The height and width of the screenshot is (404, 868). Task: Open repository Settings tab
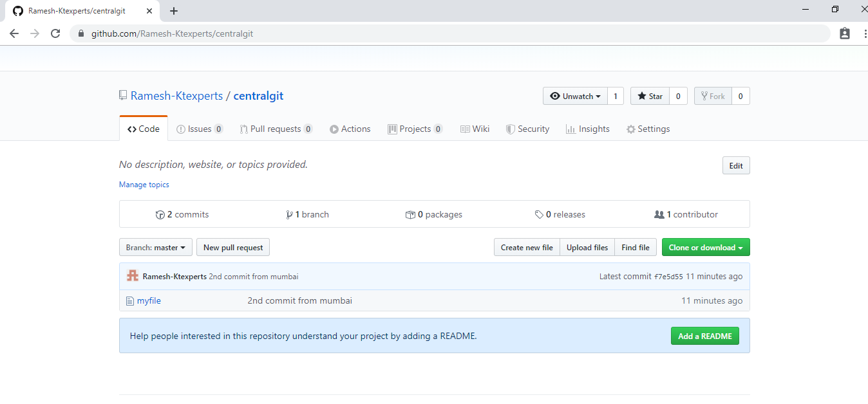pos(648,129)
